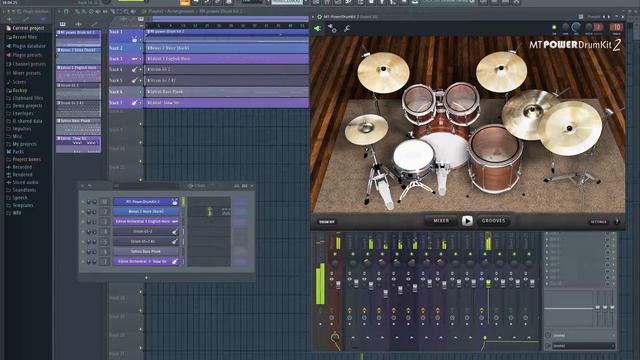Mute the MT PowerDrumKit 2 channel

coord(83,202)
